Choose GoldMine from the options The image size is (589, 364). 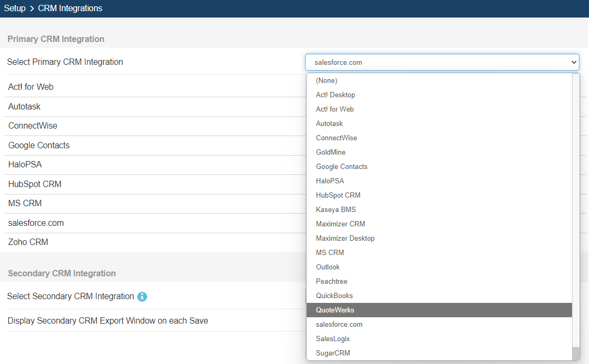[330, 152]
